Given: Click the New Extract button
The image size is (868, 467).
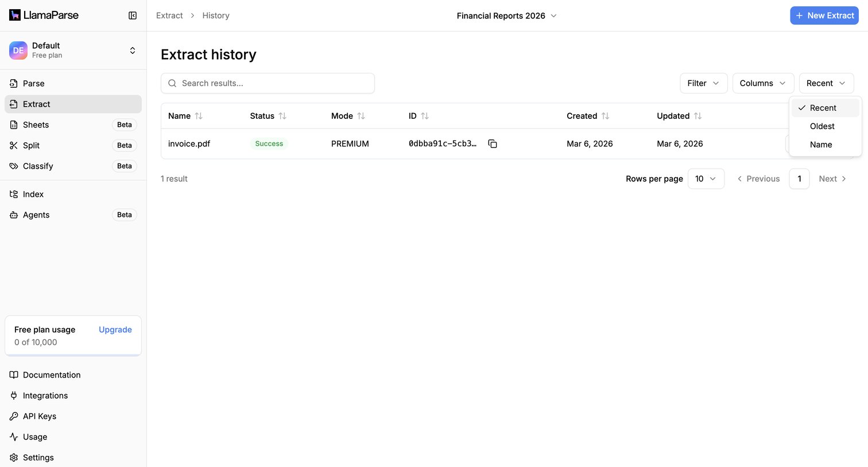Looking at the screenshot, I should click(x=824, y=15).
